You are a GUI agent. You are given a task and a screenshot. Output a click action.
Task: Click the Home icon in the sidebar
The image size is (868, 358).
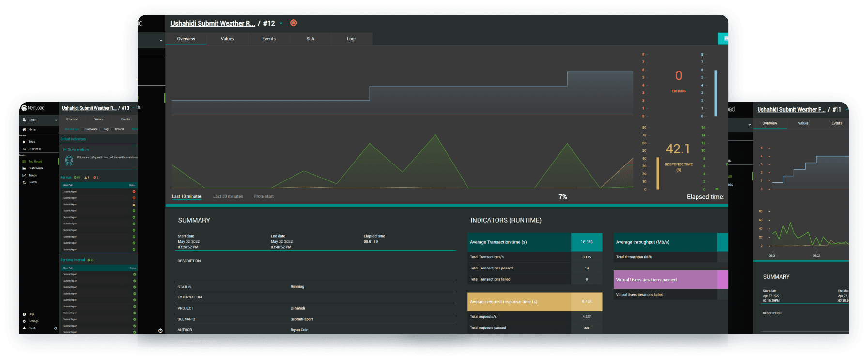click(24, 130)
